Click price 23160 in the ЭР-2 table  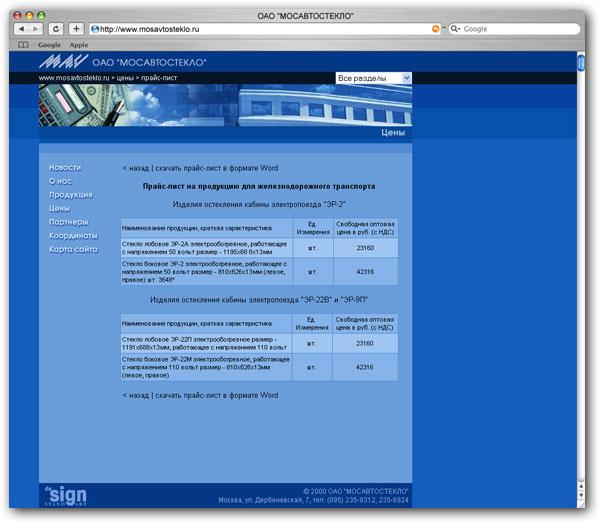coord(365,248)
